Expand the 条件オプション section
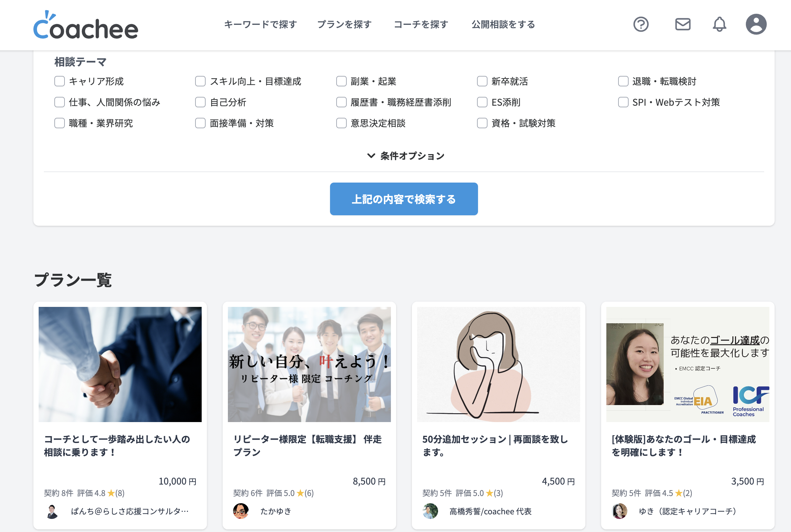The image size is (791, 532). point(406,156)
